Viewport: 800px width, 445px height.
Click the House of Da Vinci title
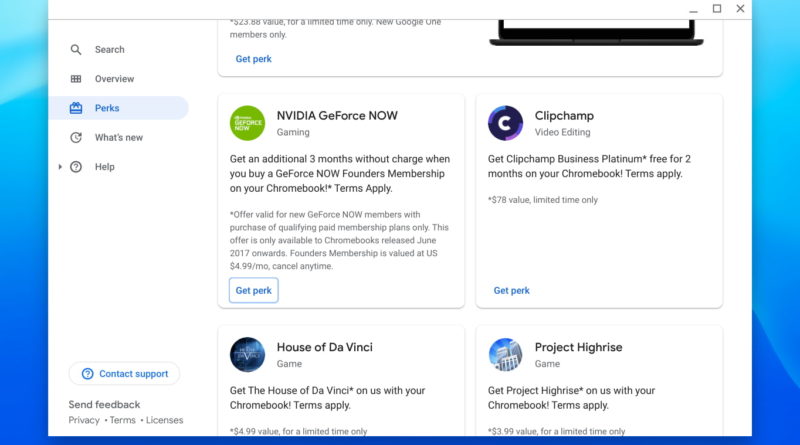click(324, 347)
